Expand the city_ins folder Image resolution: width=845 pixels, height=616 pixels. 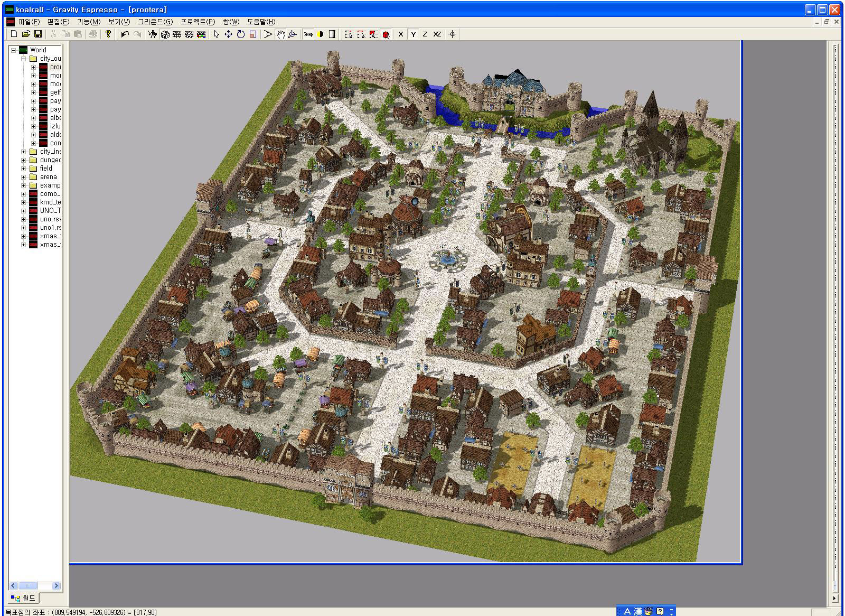23,152
